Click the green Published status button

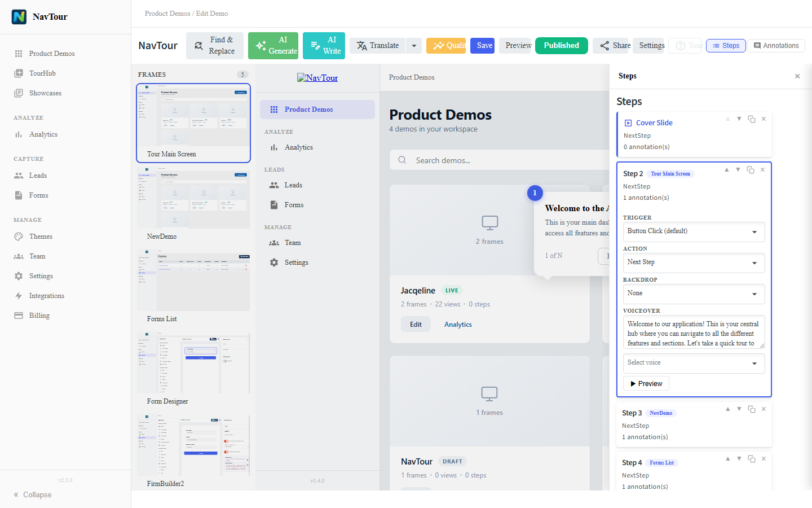(x=562, y=46)
